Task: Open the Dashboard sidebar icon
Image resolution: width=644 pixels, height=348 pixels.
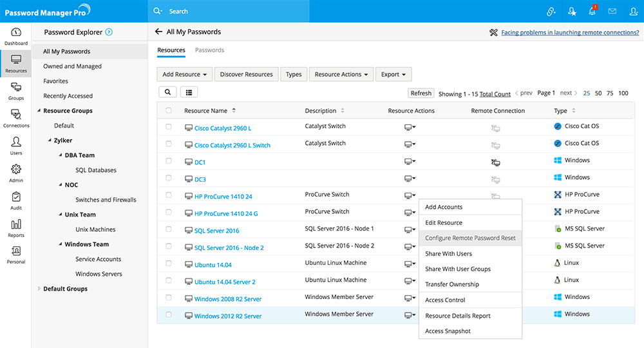Action: tap(15, 36)
